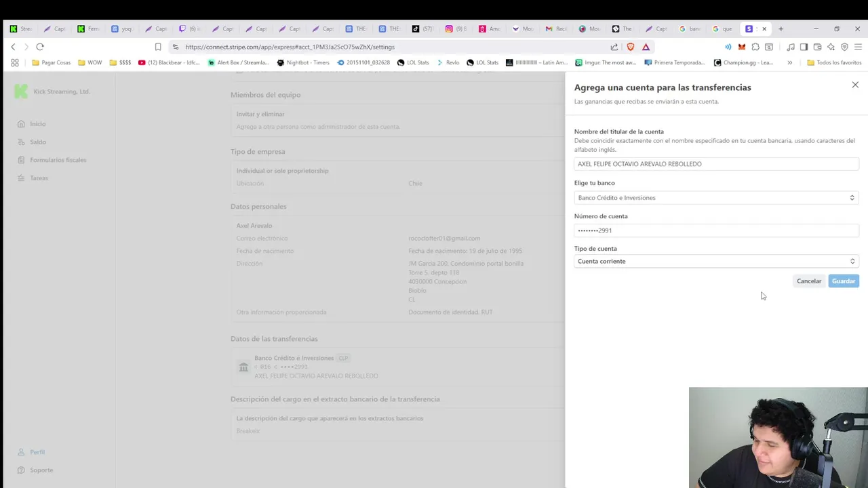Reload the page
This screenshot has height=488, width=868.
(x=40, y=47)
